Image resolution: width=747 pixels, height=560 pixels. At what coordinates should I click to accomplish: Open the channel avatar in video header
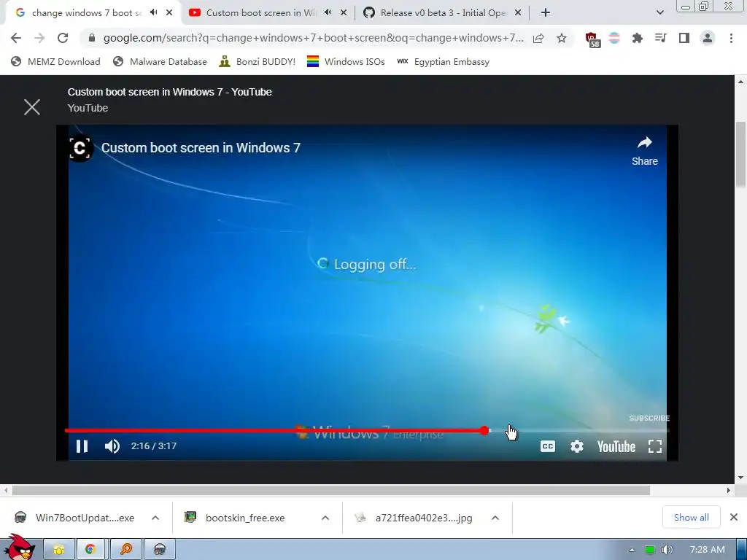click(80, 148)
